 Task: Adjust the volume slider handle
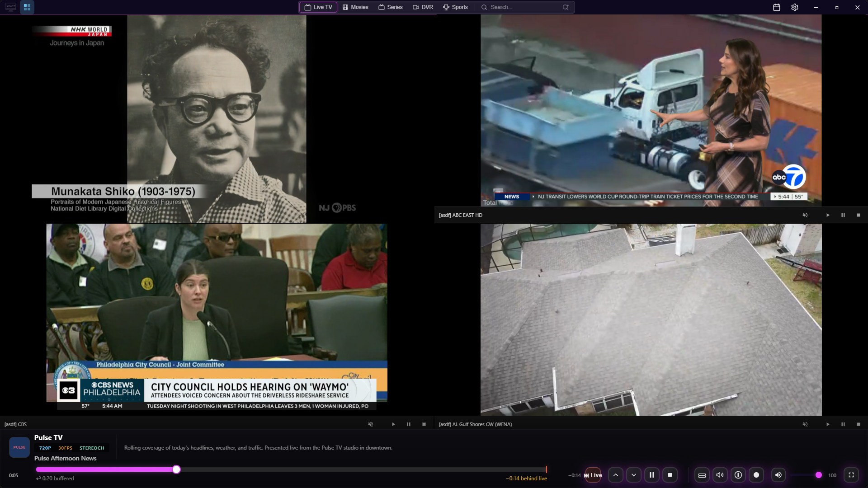[x=819, y=475]
